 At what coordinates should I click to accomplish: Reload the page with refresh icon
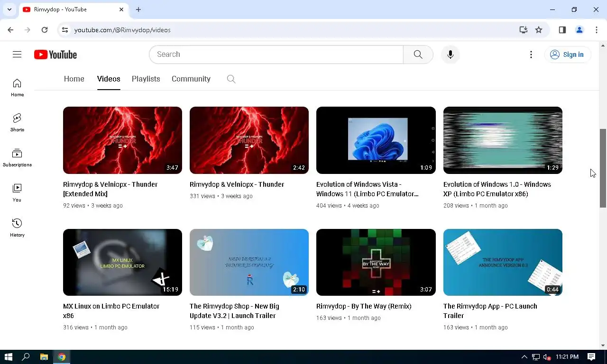(x=45, y=30)
